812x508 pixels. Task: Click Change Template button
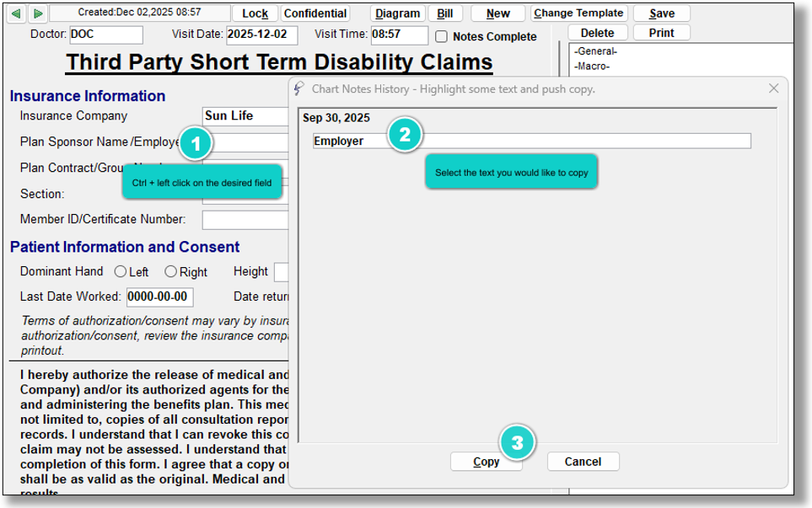578,13
